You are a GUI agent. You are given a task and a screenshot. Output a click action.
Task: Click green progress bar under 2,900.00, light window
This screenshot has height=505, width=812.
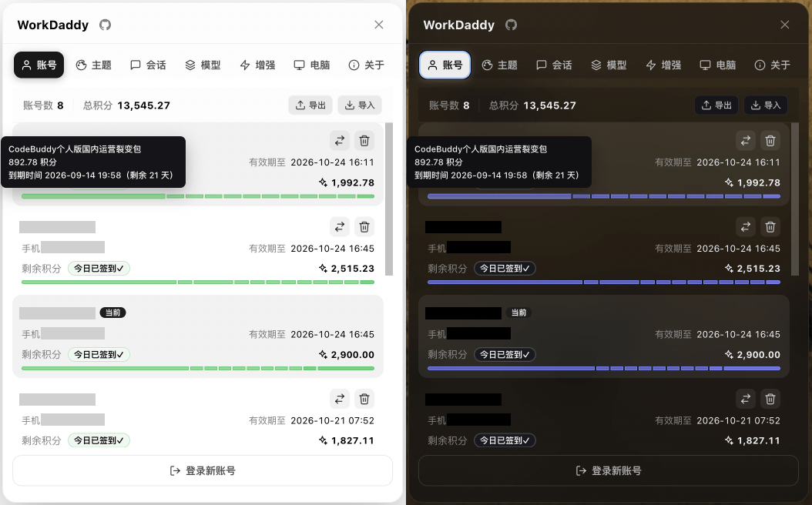point(198,369)
